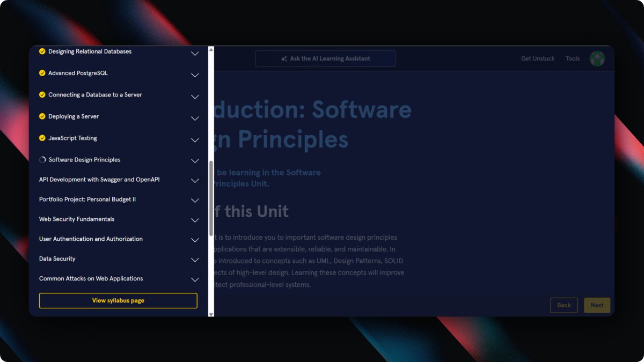Click the syllabus scrollbar up arrow
Image resolution: width=644 pixels, height=362 pixels.
(x=211, y=49)
